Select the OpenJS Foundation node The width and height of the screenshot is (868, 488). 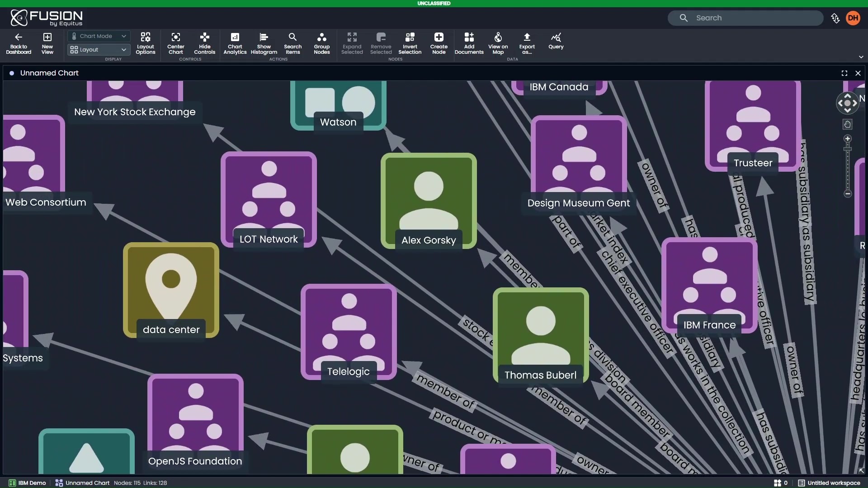[x=195, y=422]
